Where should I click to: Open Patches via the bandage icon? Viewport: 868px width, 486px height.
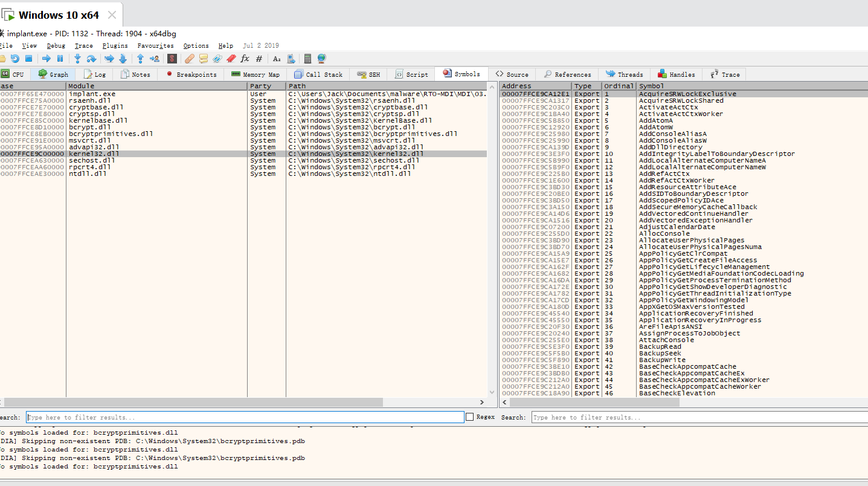pyautogui.click(x=189, y=59)
